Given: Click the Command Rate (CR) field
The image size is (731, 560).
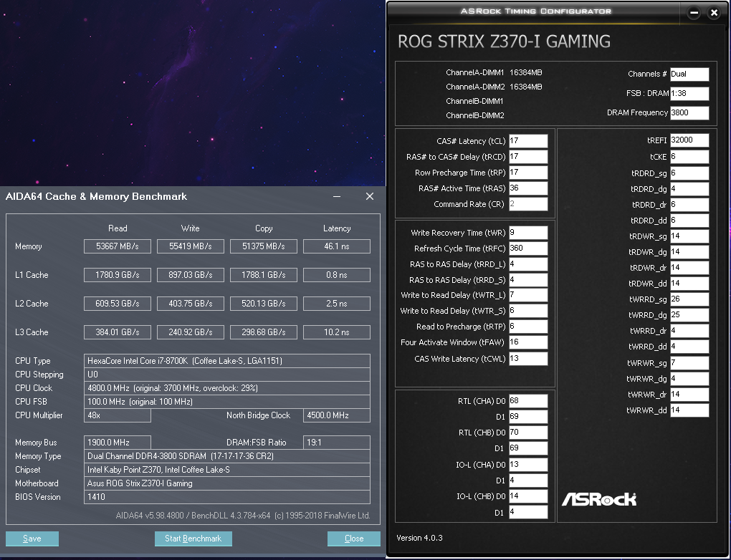Looking at the screenshot, I should point(528,204).
